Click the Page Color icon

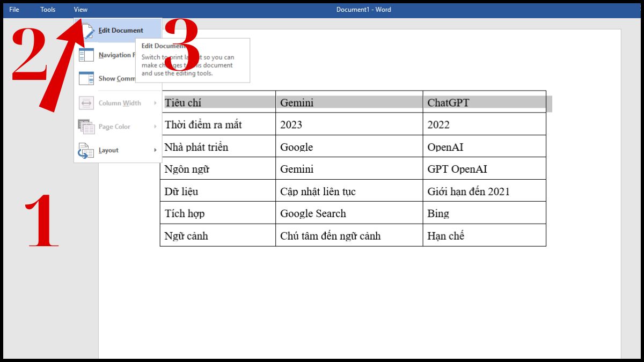click(86, 127)
